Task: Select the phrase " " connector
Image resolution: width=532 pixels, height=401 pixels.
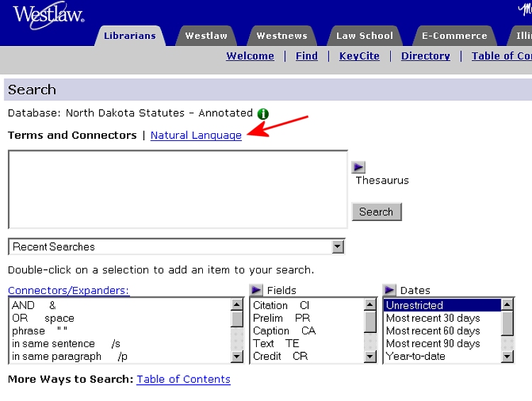Action: [120, 331]
